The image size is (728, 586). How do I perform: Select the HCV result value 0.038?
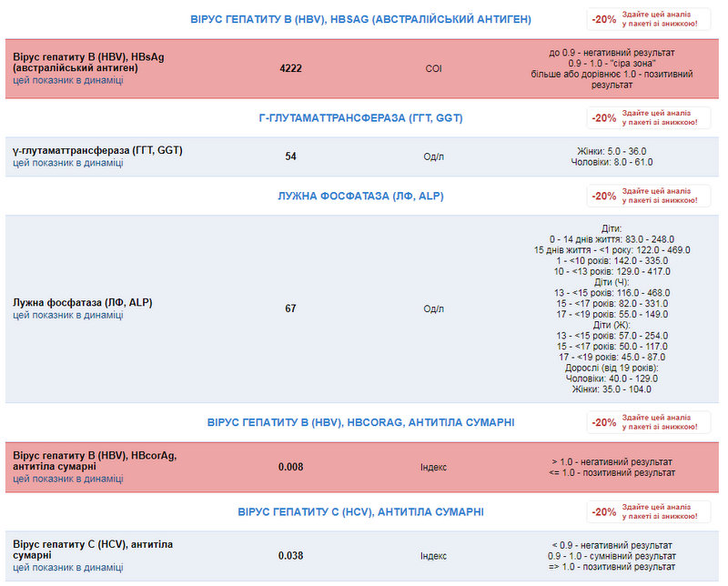(x=290, y=556)
